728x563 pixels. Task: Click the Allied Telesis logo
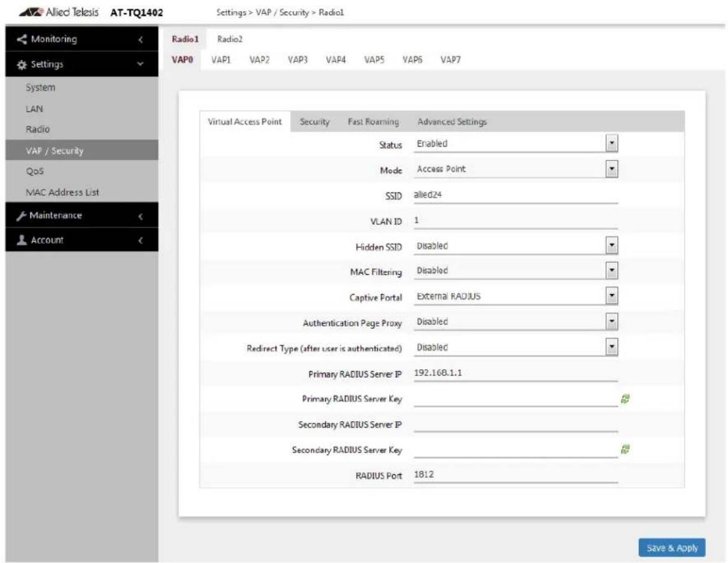point(58,12)
